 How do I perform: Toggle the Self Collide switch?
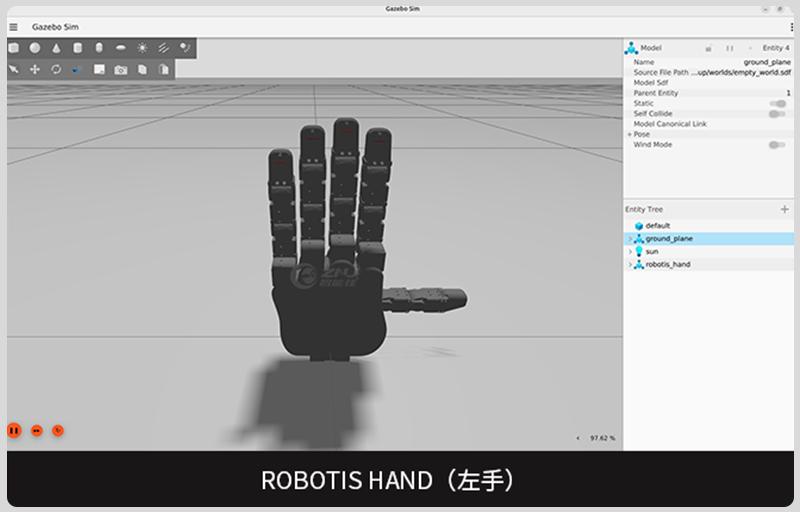pos(777,114)
